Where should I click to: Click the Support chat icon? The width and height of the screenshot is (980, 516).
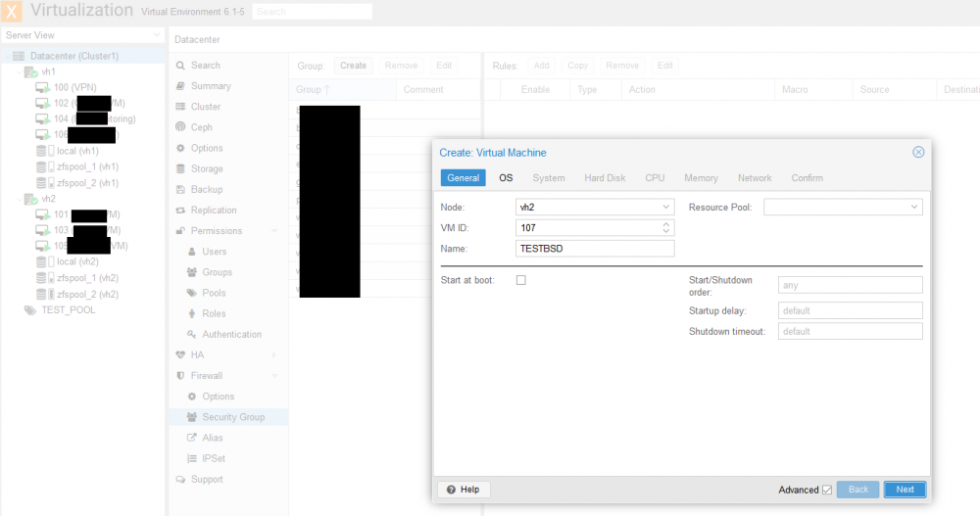pos(180,480)
